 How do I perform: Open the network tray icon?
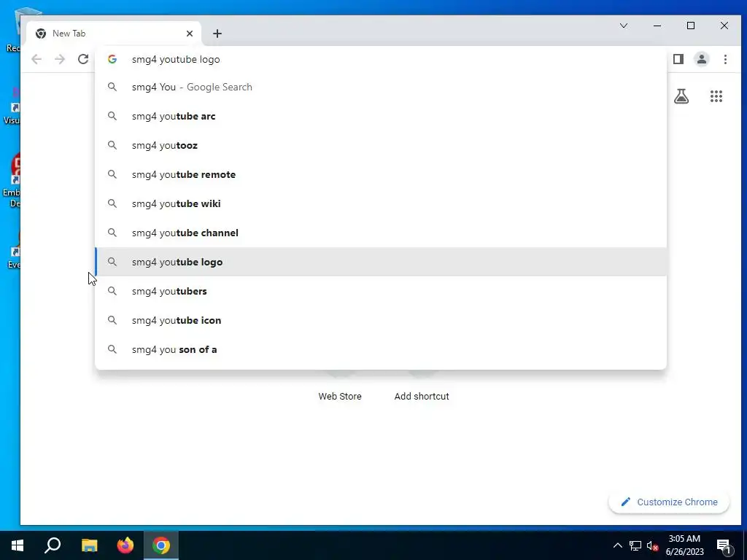[x=635, y=545]
